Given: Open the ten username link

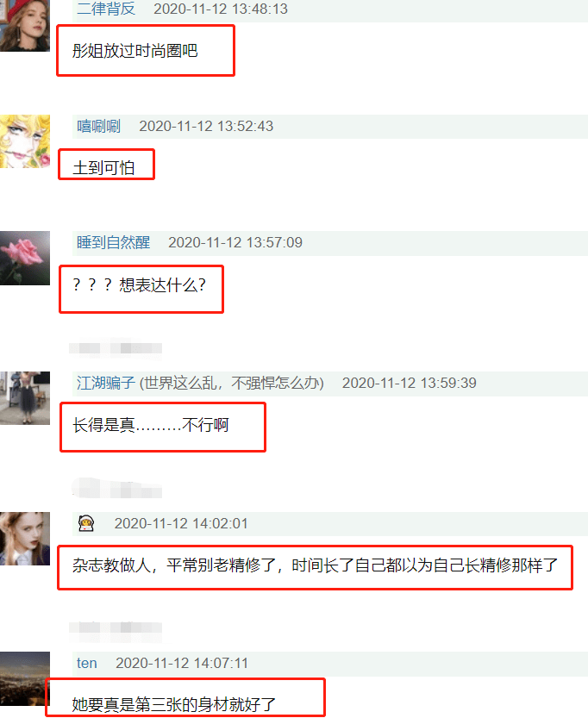Looking at the screenshot, I should 86,663.
